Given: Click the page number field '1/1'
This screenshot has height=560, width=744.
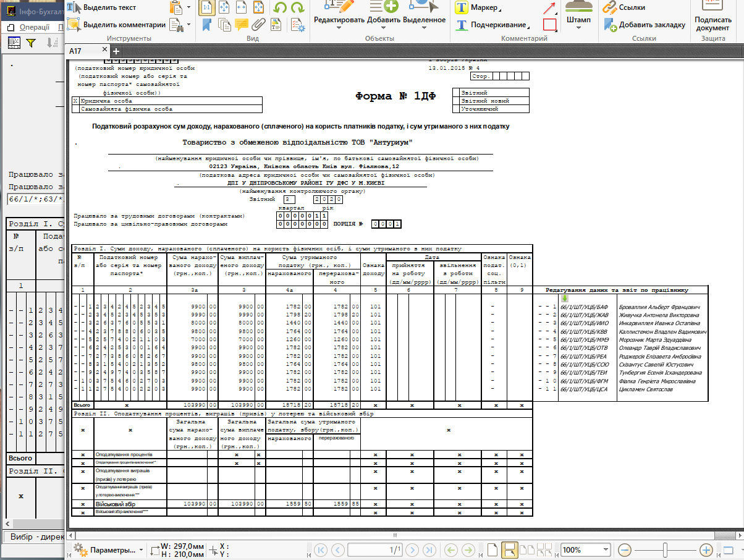Looking at the screenshot, I should (x=375, y=549).
